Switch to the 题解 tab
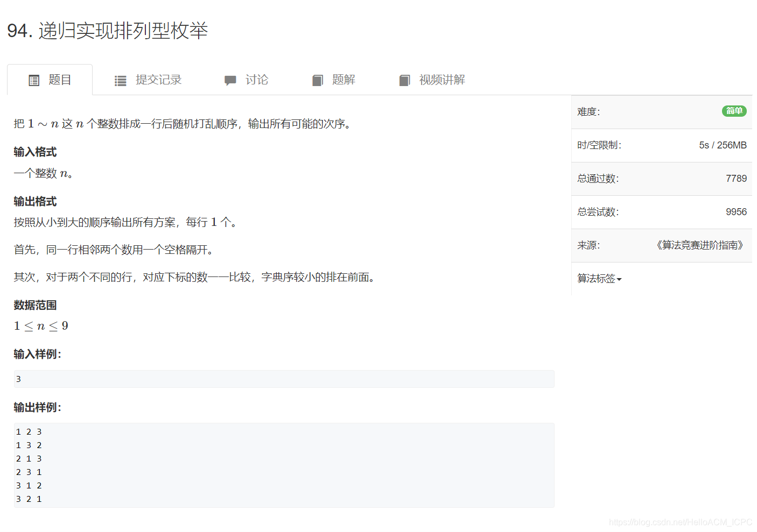The height and width of the screenshot is (532, 757). pos(334,80)
